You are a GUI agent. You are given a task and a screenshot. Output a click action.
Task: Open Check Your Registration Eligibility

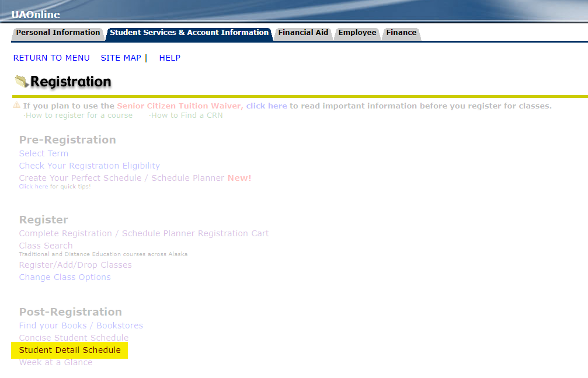click(89, 166)
